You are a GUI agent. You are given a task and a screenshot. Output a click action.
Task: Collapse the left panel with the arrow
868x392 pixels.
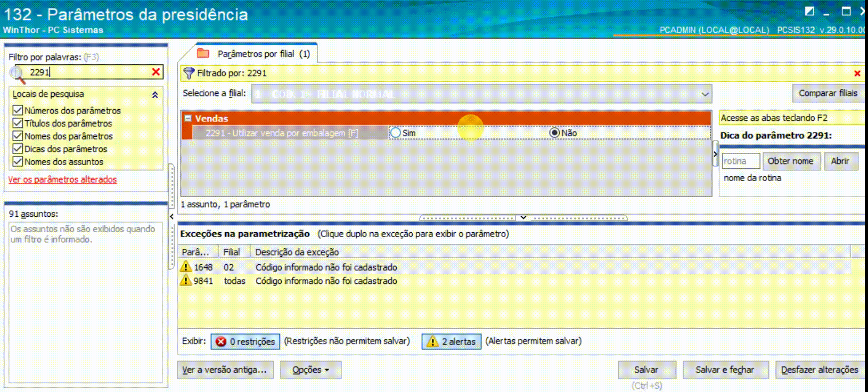point(171,216)
